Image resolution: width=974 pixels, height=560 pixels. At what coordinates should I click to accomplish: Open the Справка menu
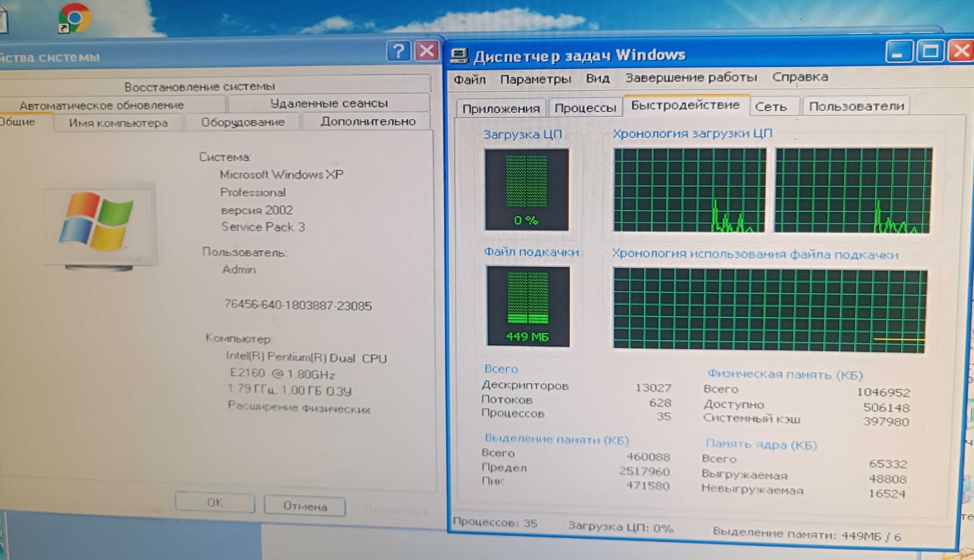(800, 77)
